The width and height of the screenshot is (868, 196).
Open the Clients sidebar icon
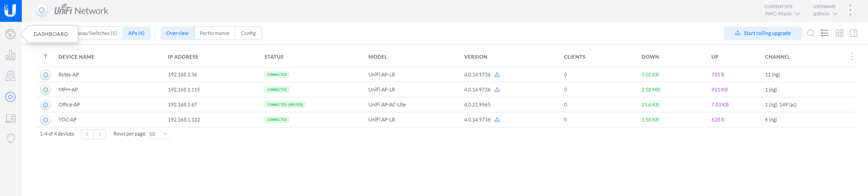pyautogui.click(x=10, y=119)
